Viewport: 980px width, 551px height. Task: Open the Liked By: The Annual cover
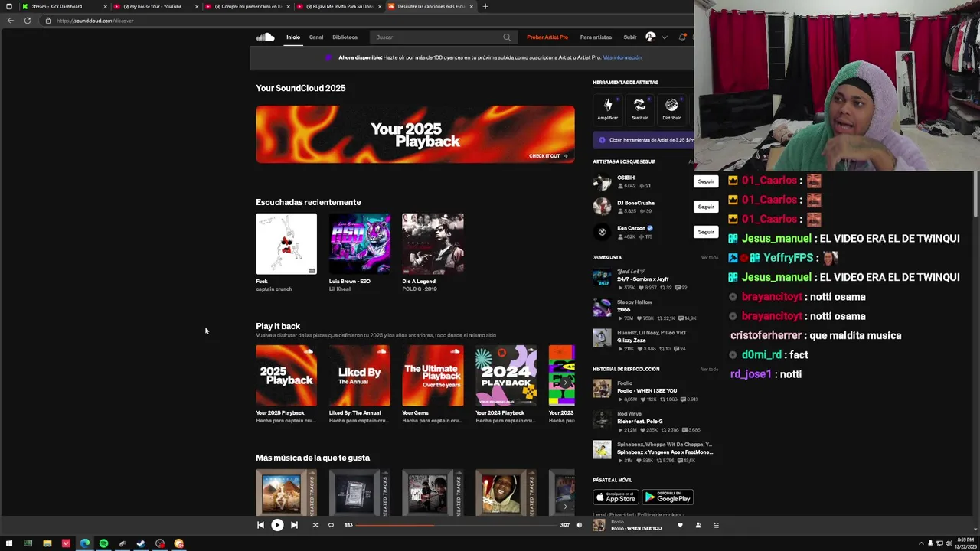click(360, 376)
